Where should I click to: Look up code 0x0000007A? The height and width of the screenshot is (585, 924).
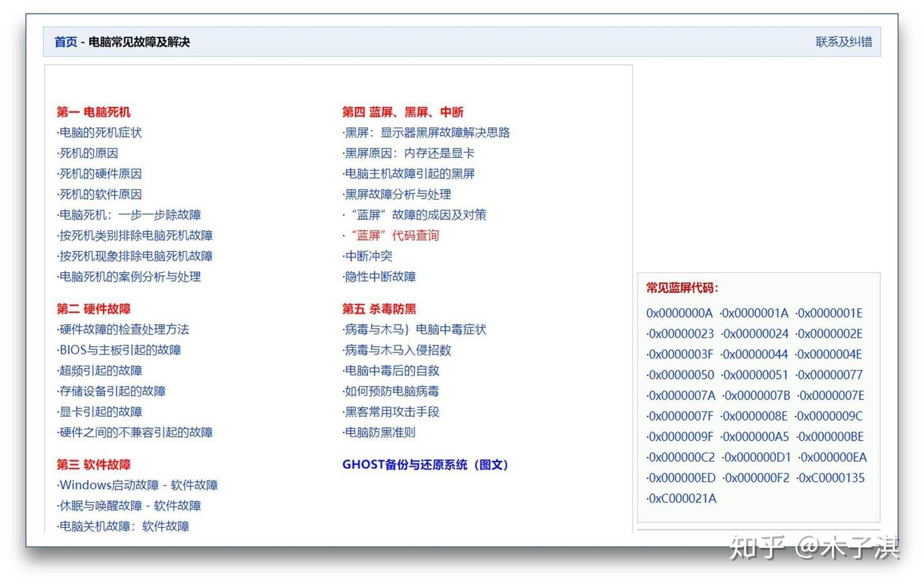point(681,395)
